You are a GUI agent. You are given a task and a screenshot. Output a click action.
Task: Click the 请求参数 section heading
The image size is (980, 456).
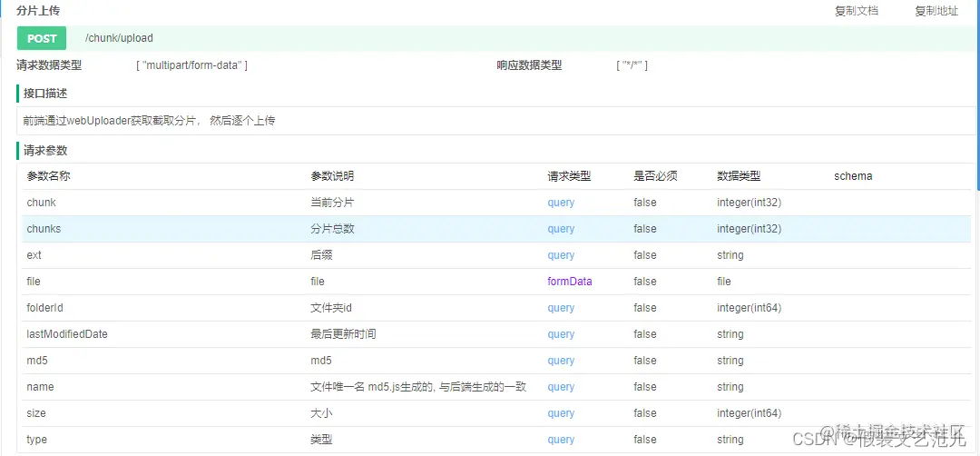click(45, 151)
